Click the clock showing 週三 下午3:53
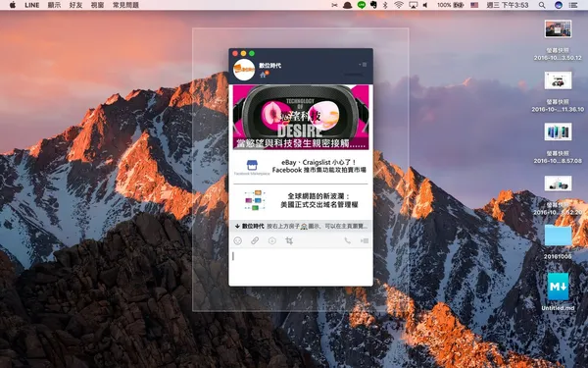Viewport: 588px width, 368px height. pyautogui.click(x=508, y=5)
